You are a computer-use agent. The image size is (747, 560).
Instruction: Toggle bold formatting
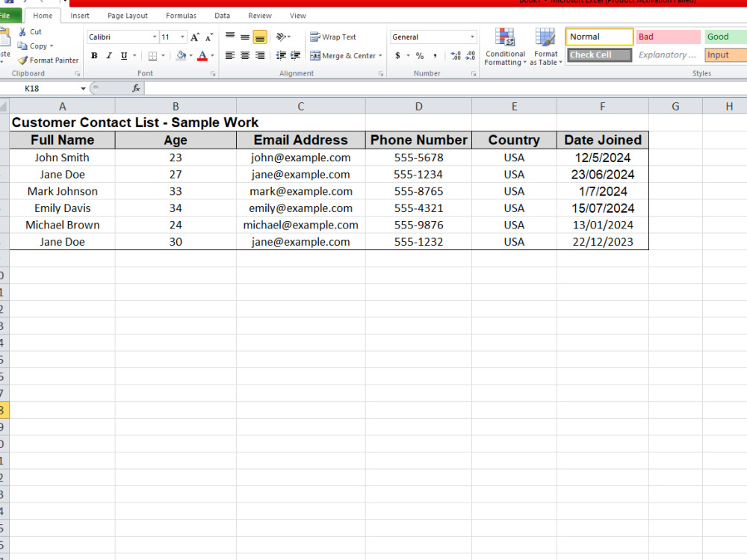click(x=94, y=56)
